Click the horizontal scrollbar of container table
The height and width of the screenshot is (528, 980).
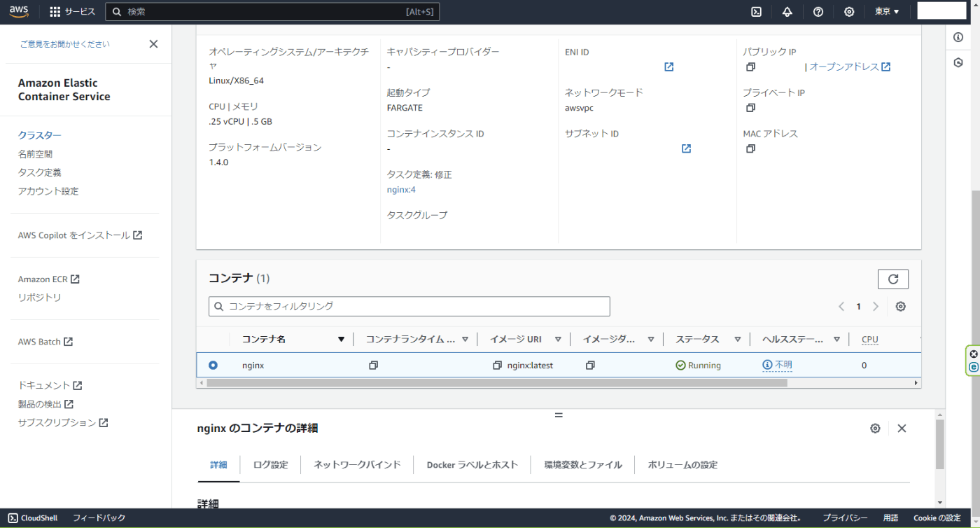(x=497, y=383)
